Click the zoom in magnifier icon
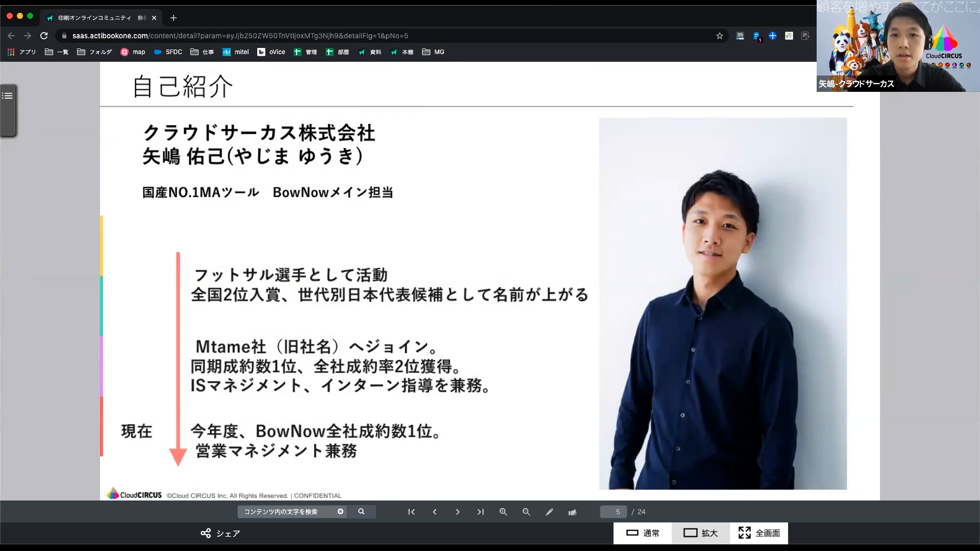This screenshot has height=551, width=980. (x=503, y=512)
